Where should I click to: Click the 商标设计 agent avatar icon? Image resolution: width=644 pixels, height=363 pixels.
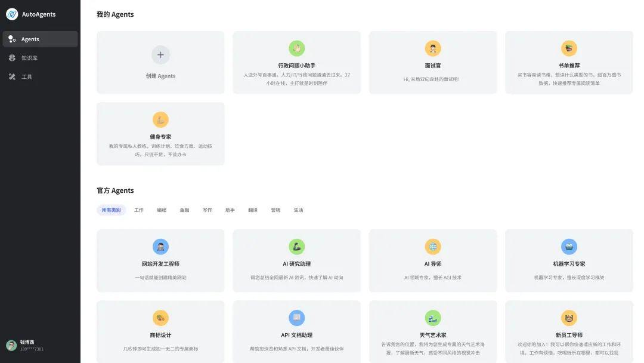click(160, 318)
